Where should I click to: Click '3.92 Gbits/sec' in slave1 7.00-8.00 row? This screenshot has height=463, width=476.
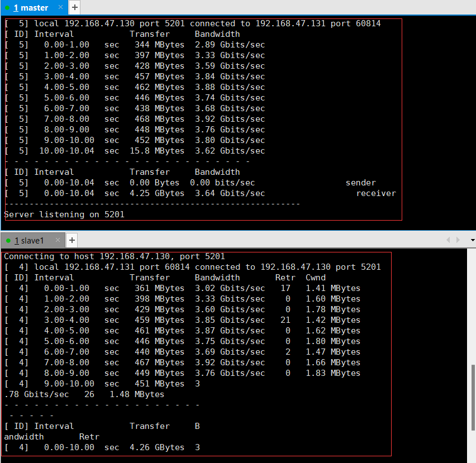(x=230, y=362)
